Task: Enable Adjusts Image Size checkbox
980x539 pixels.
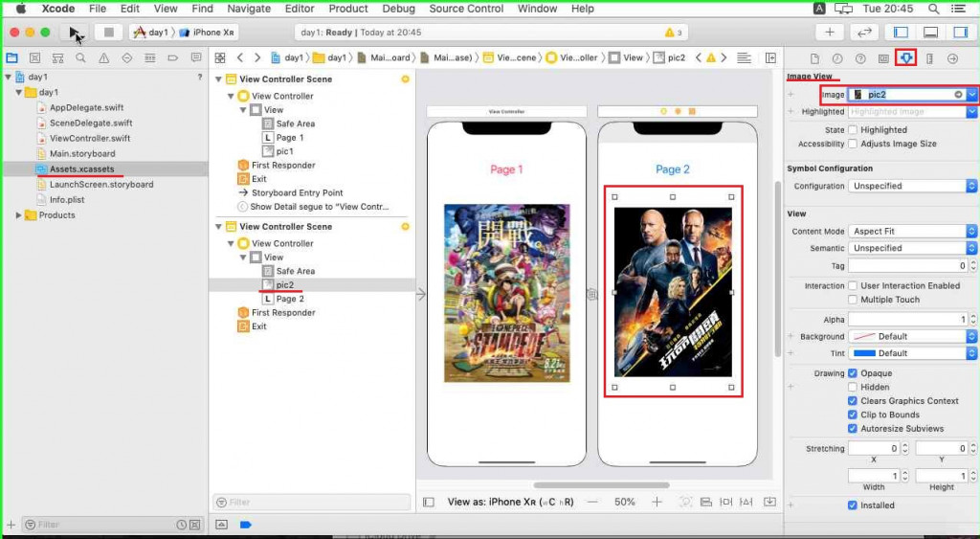Action: pos(853,144)
